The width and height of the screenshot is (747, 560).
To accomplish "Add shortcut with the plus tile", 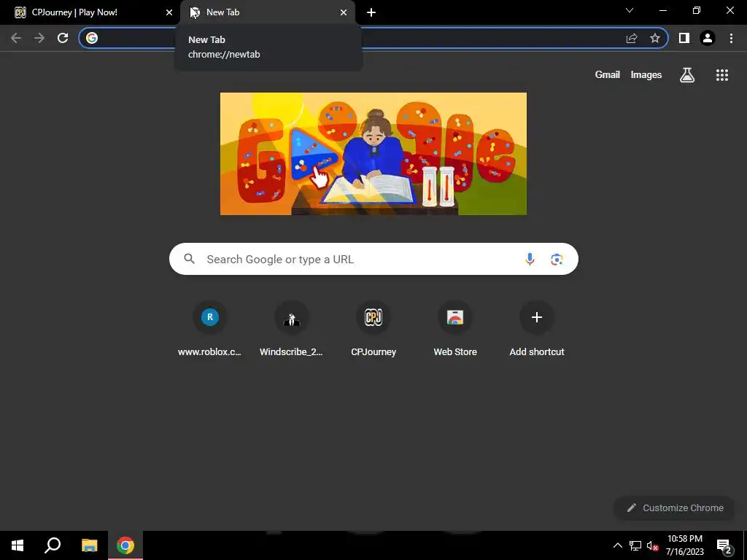I will pos(537,329).
